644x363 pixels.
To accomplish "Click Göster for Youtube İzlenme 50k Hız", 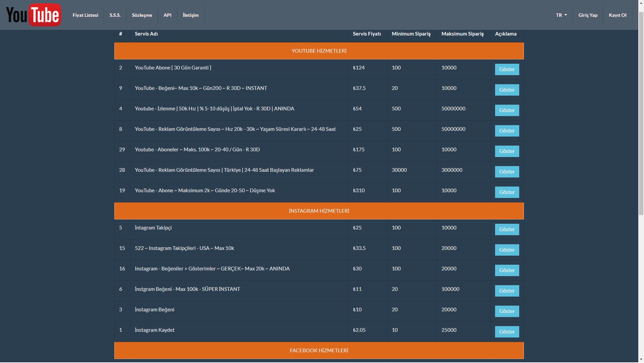I will pos(507,110).
